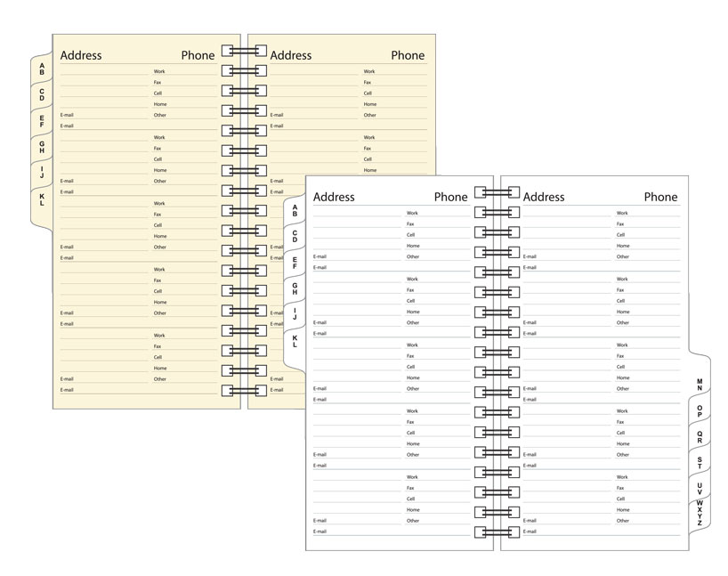Select the C D tab on yellow book
The width and height of the screenshot is (728, 576).
(x=41, y=93)
